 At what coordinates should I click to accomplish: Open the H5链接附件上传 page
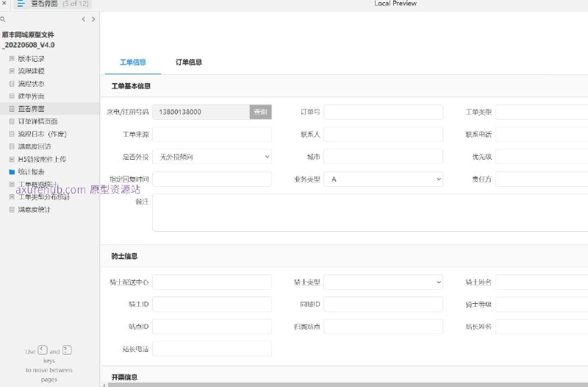(42, 159)
